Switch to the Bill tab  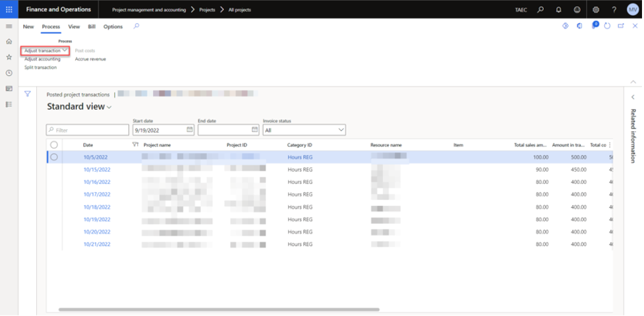click(92, 26)
